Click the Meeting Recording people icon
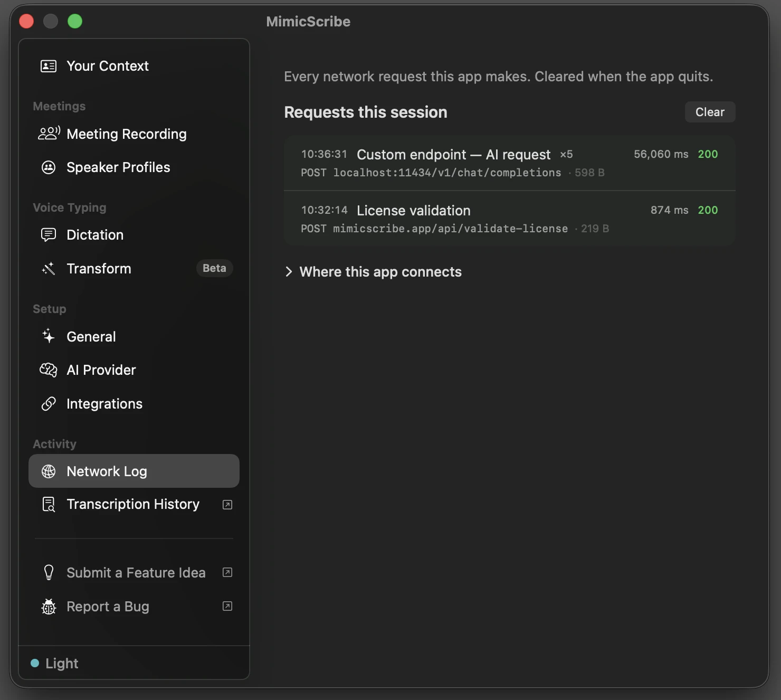This screenshot has width=781, height=700. pyautogui.click(x=49, y=134)
